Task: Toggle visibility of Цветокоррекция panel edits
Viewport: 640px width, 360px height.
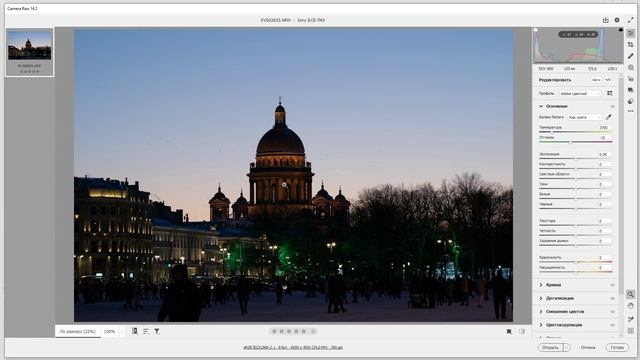Action: tap(612, 325)
